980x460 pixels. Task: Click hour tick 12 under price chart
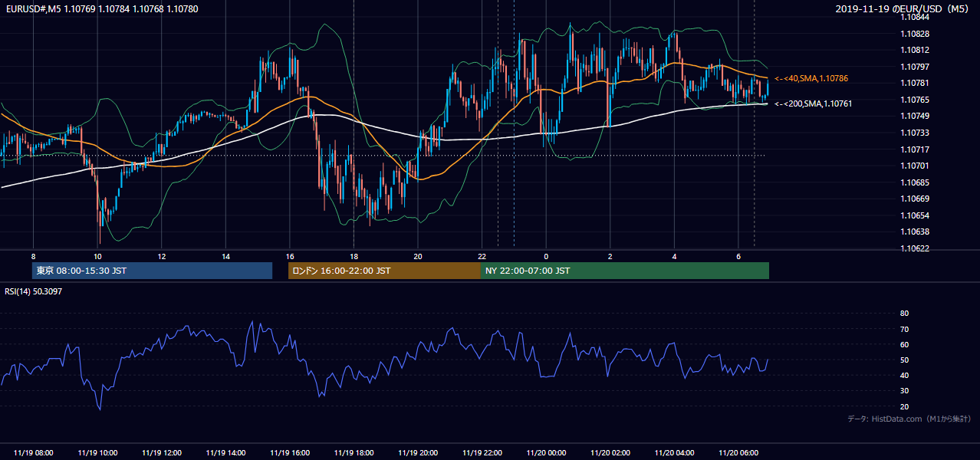point(162,256)
